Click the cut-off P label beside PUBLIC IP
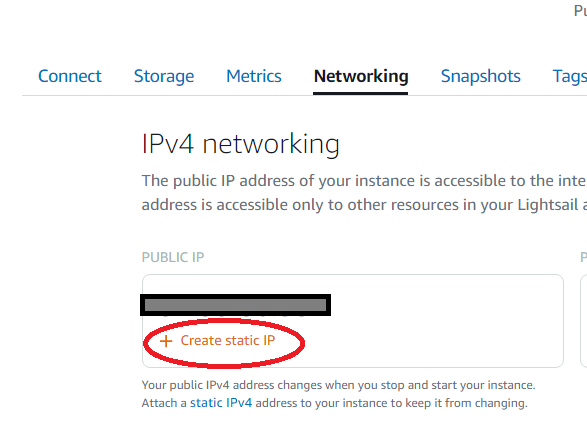 (584, 257)
